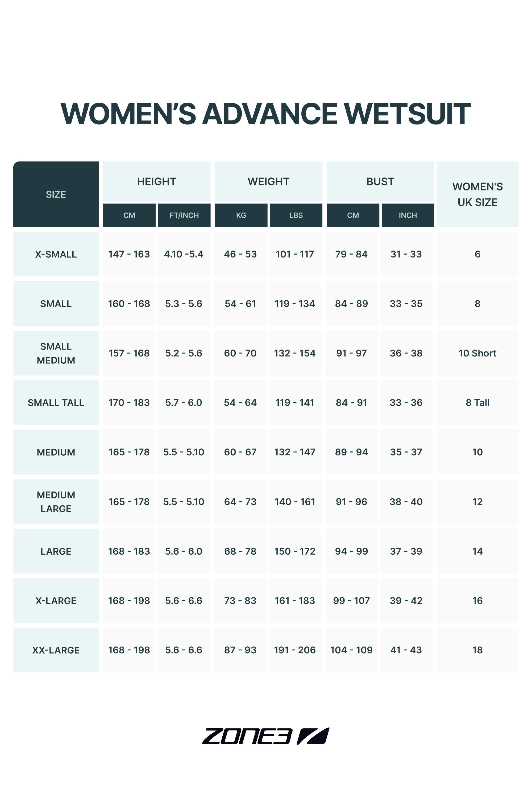Click the LBS sub-header
532x798 pixels.
pos(296,215)
